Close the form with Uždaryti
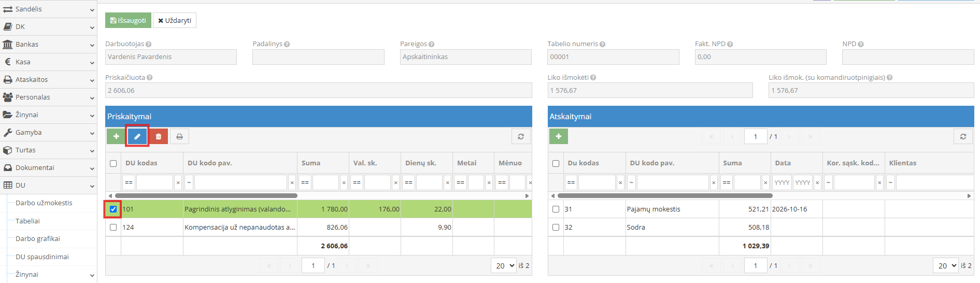980x283 pixels. tap(175, 20)
